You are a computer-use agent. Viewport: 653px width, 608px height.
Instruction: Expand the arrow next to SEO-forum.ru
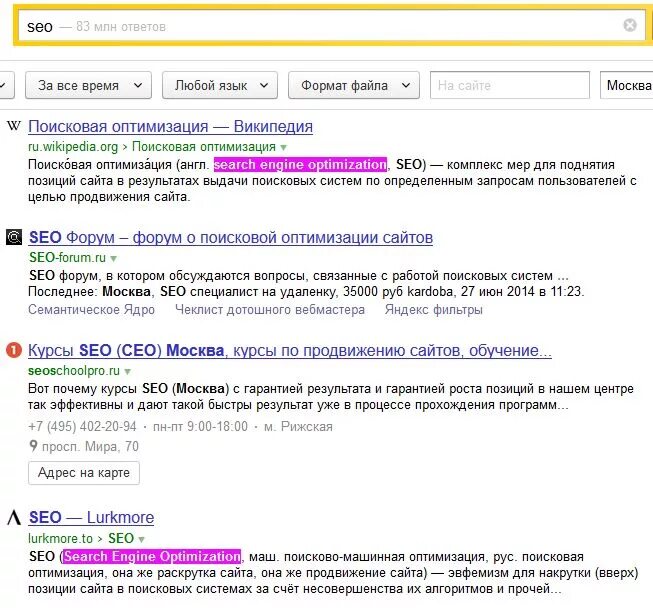pyautogui.click(x=114, y=259)
